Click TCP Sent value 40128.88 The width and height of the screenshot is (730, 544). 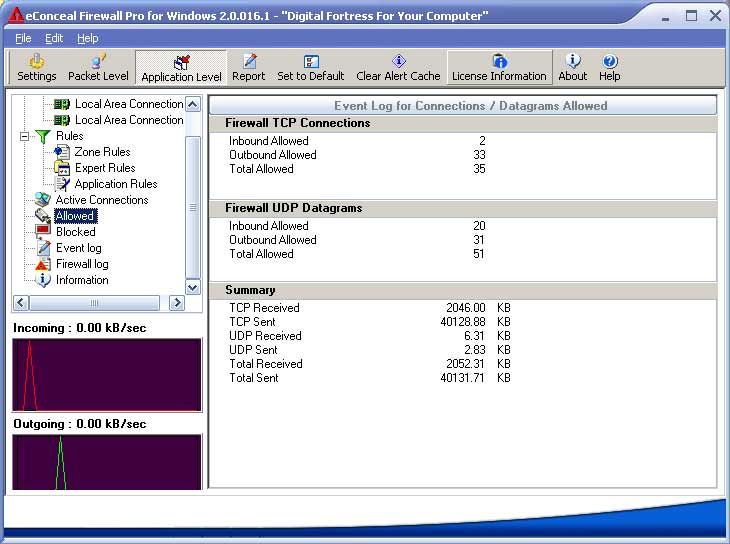pyautogui.click(x=463, y=322)
